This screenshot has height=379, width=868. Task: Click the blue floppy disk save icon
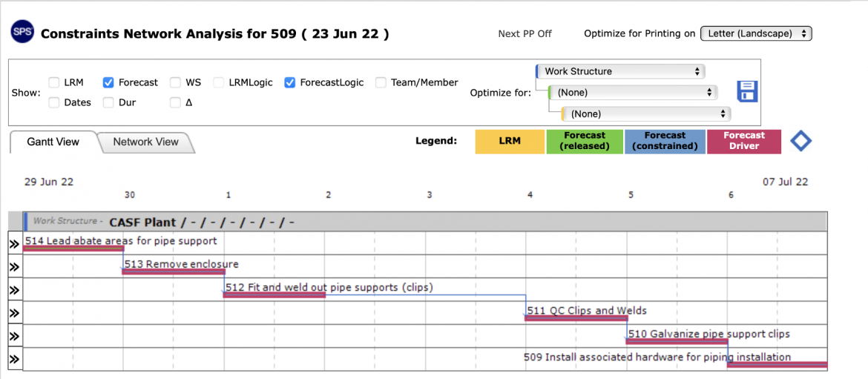point(747,91)
